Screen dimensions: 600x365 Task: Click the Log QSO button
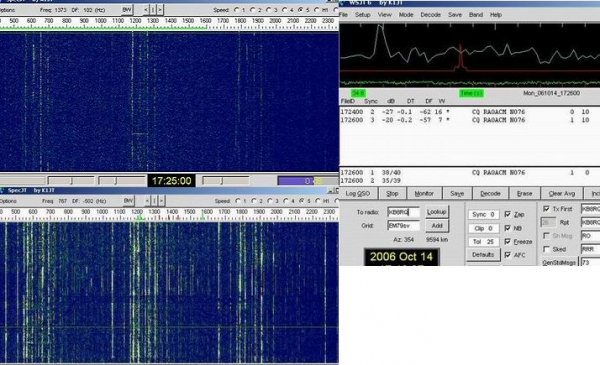click(358, 194)
